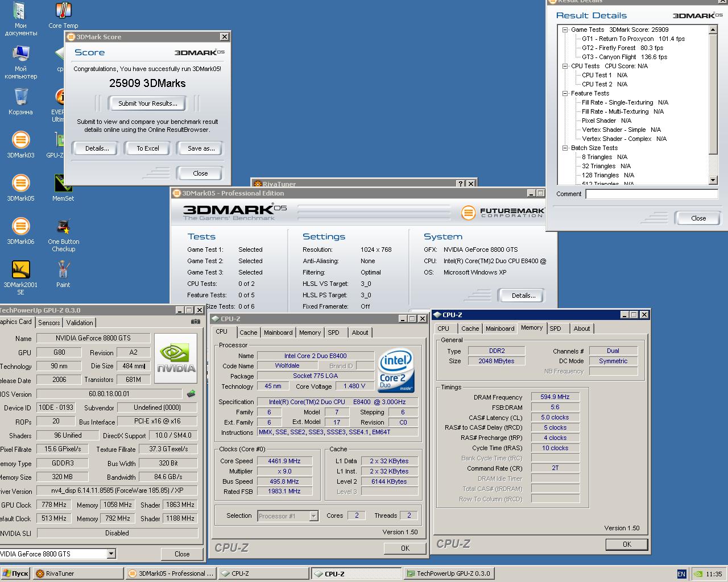Screen dimensions: 728x582
Task: Launch the 3DMark03 desktop shortcut
Action: coord(20,145)
